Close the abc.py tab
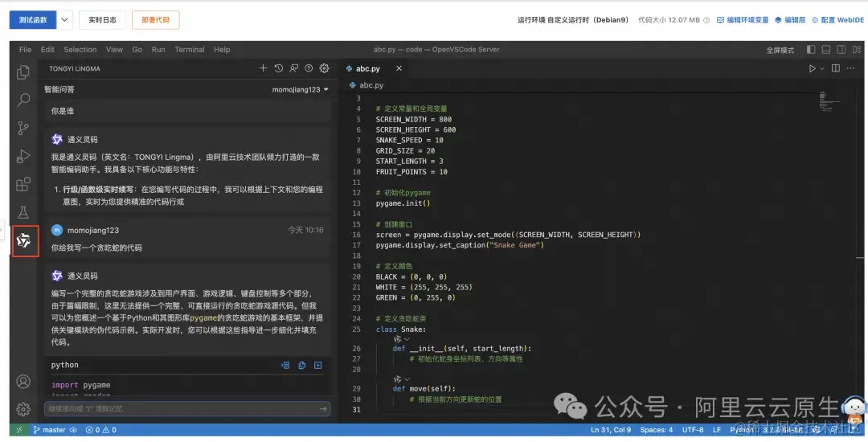This screenshot has width=868, height=442. (x=399, y=68)
